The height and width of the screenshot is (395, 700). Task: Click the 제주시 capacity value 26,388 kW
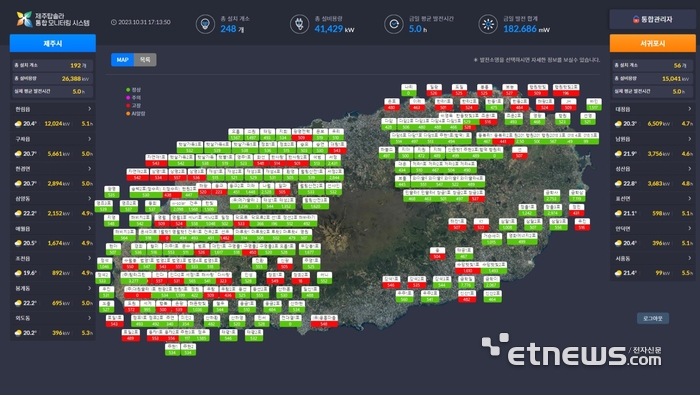pos(75,79)
